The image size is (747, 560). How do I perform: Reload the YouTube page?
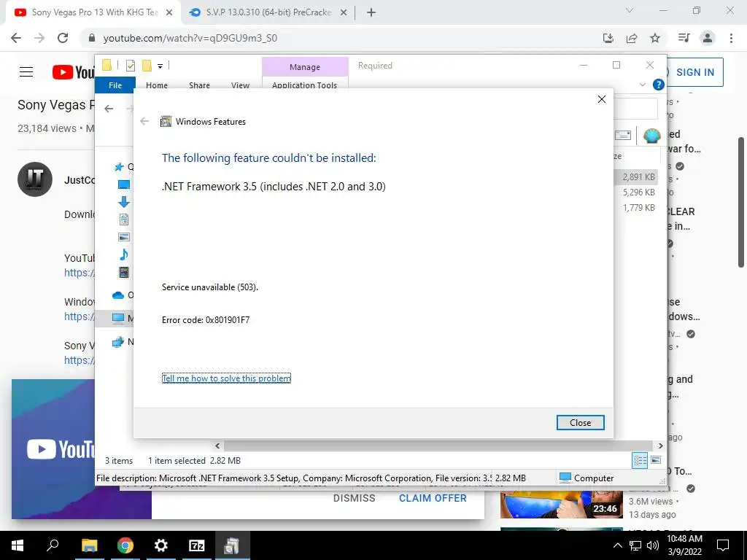pyautogui.click(x=63, y=38)
